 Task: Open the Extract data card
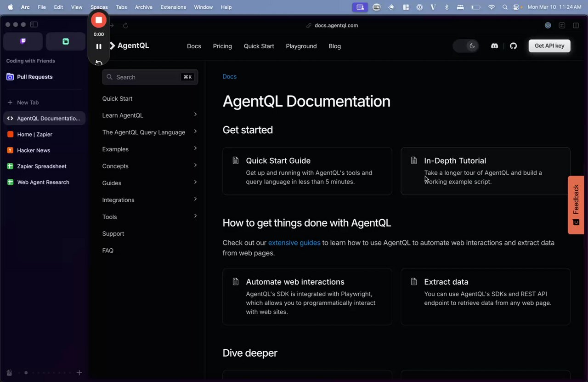[486, 296]
